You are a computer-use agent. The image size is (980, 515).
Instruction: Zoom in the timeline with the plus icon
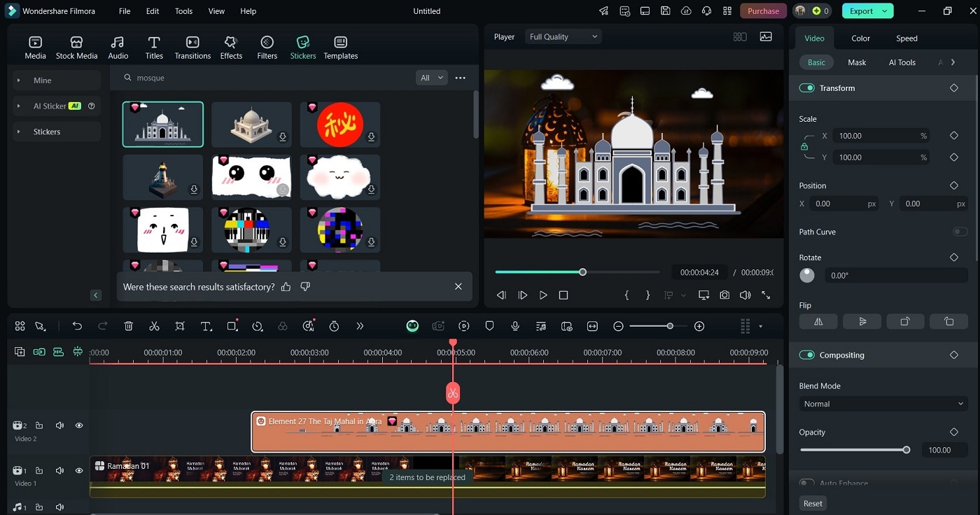[x=699, y=326]
